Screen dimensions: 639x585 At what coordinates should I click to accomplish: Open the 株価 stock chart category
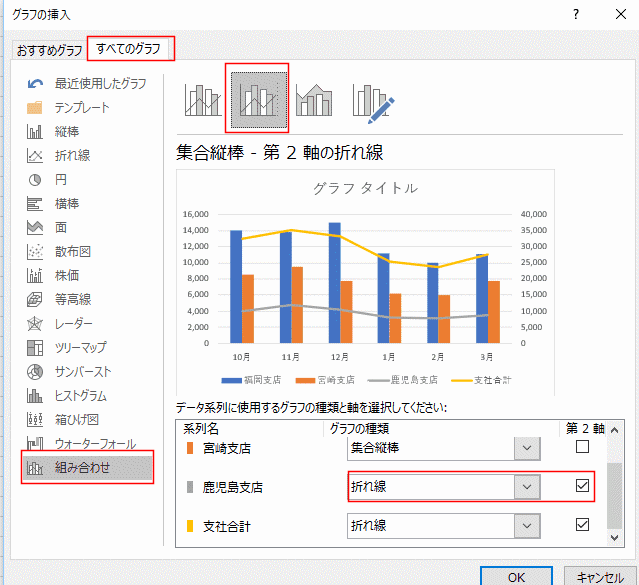(67, 276)
